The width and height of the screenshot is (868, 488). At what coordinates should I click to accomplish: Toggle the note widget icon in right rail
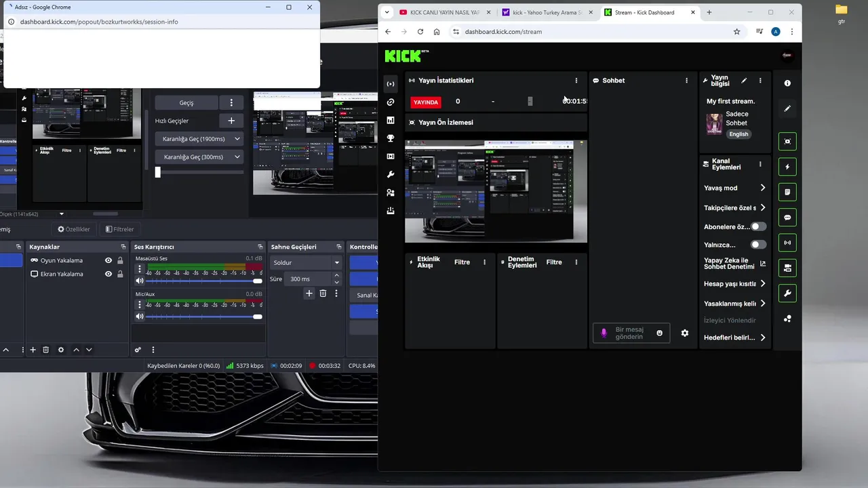click(787, 192)
